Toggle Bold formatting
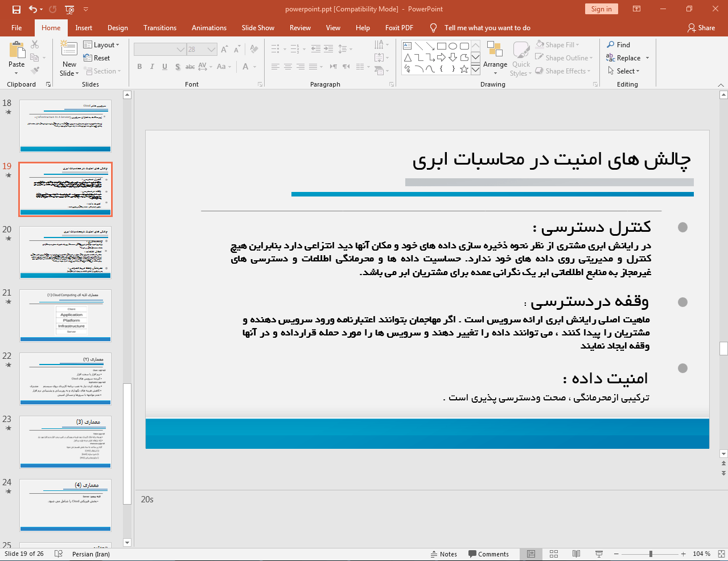 [139, 67]
